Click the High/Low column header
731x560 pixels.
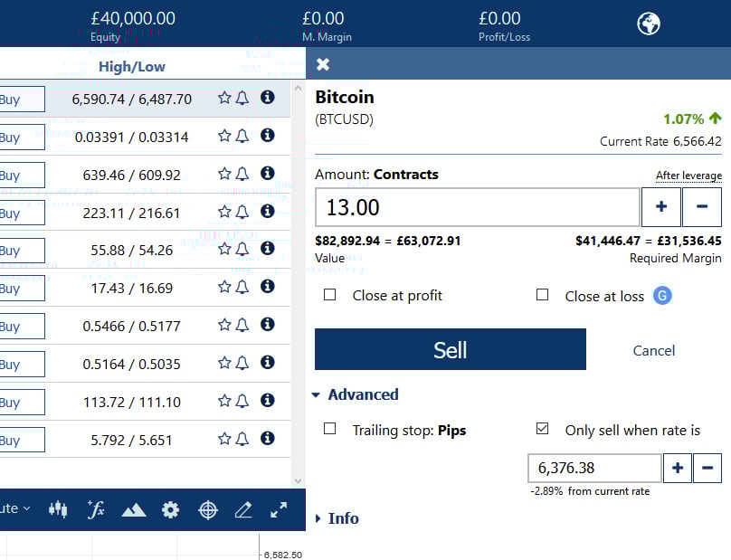132,67
